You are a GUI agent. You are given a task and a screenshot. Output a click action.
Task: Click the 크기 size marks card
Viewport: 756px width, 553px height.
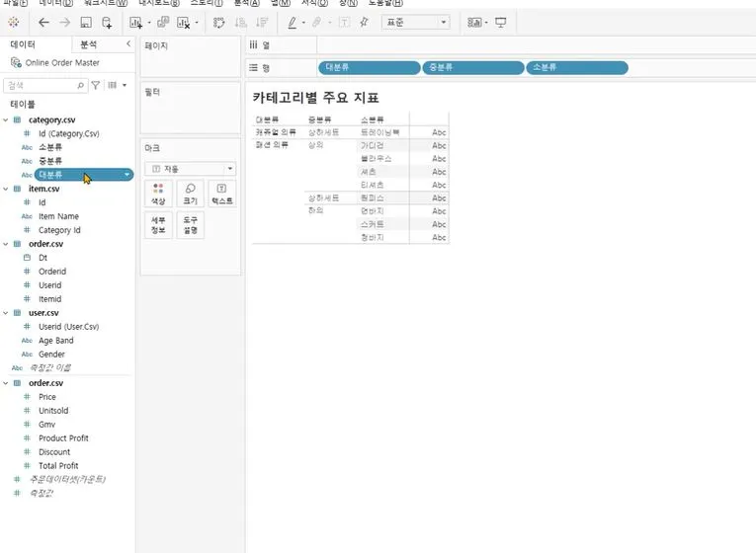pyautogui.click(x=191, y=194)
